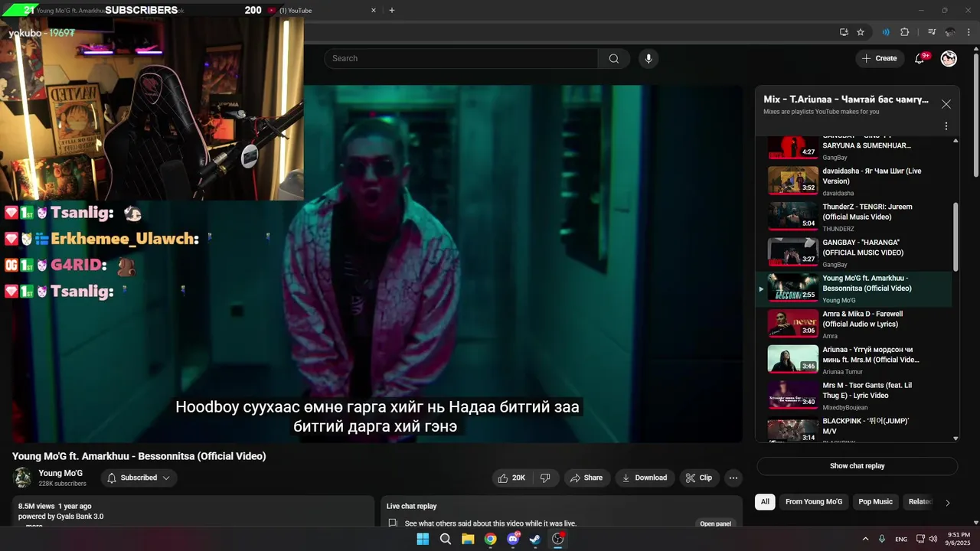The height and width of the screenshot is (551, 980).
Task: Open Discord from the taskbar
Action: point(513,539)
